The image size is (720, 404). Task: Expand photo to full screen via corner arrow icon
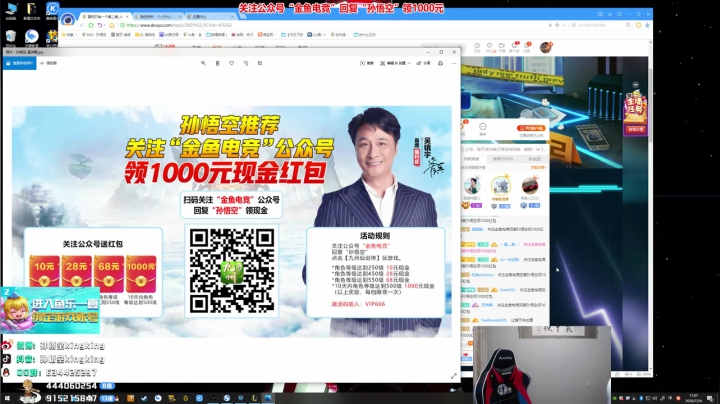[x=454, y=376]
